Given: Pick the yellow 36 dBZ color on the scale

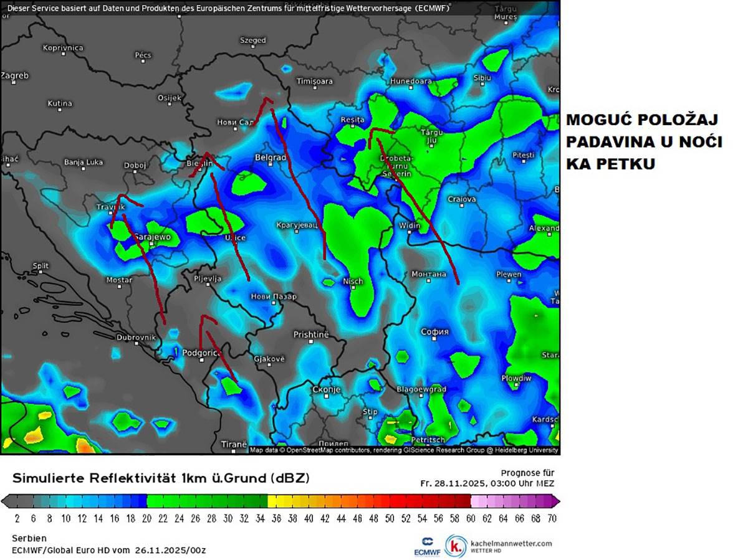Looking at the screenshot, I should (x=276, y=501).
